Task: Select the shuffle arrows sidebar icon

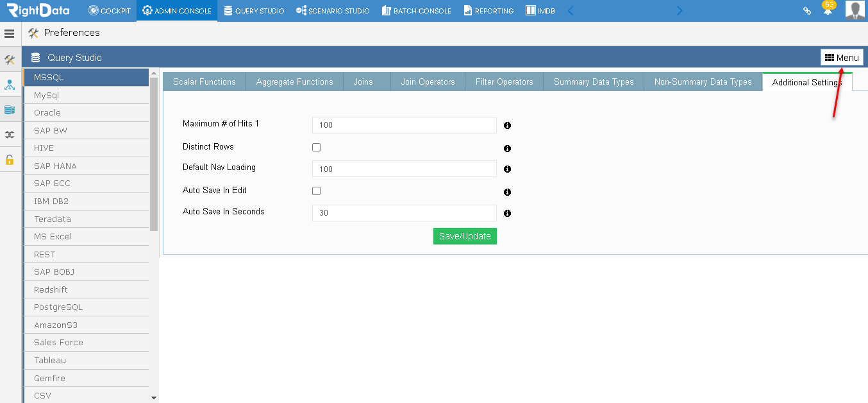Action: pyautogui.click(x=10, y=135)
